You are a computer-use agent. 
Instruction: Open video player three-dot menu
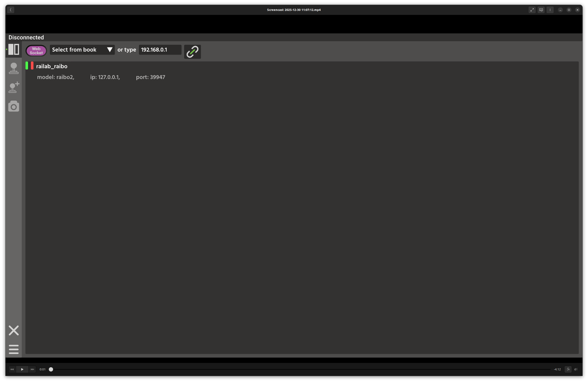550,10
